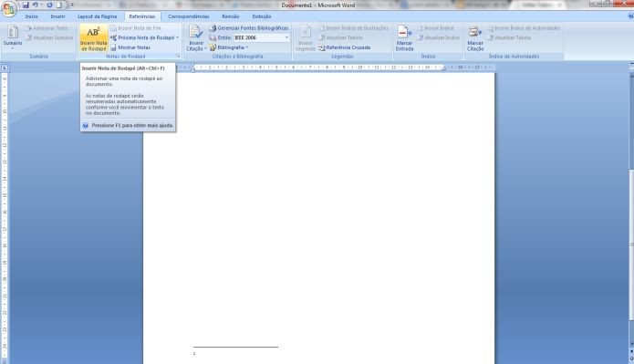
Task: Switch to the Layout da Página tab
Action: click(x=97, y=16)
